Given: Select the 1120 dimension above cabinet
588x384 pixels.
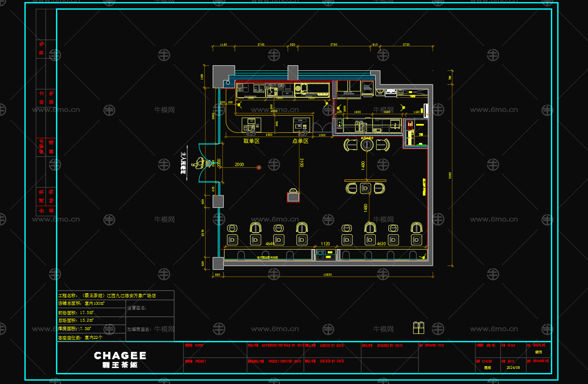Looking at the screenshot, I should (325, 244).
